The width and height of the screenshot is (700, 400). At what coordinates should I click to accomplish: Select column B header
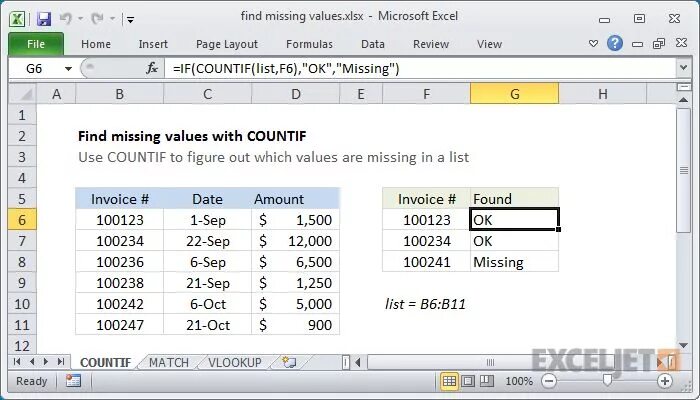click(x=119, y=94)
